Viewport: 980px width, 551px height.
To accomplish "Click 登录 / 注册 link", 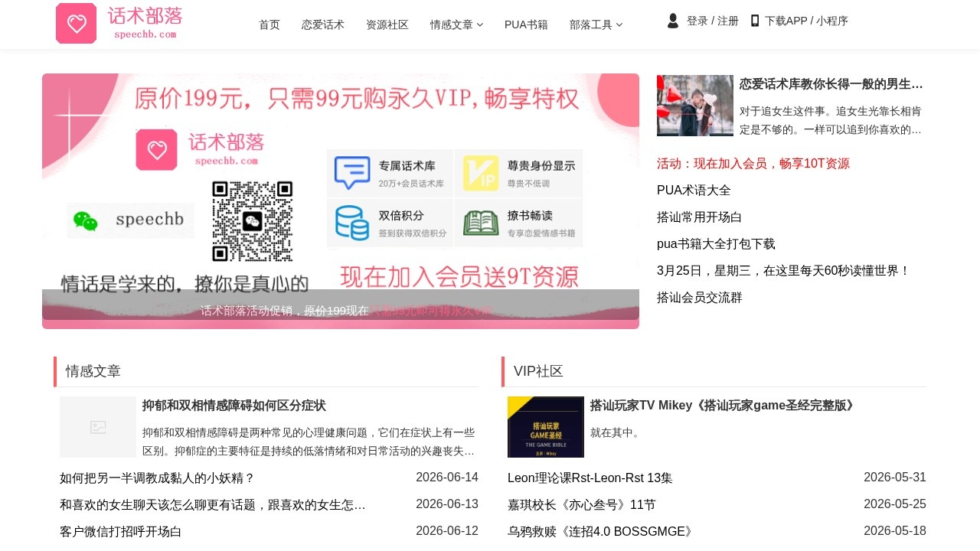I will click(x=713, y=21).
